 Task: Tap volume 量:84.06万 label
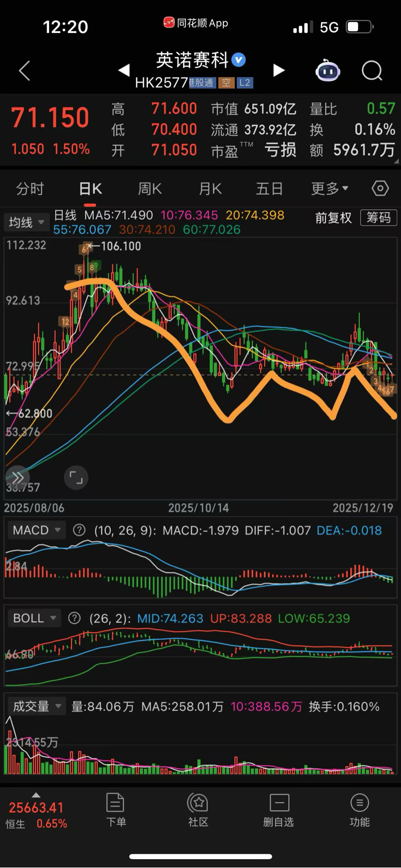(102, 707)
